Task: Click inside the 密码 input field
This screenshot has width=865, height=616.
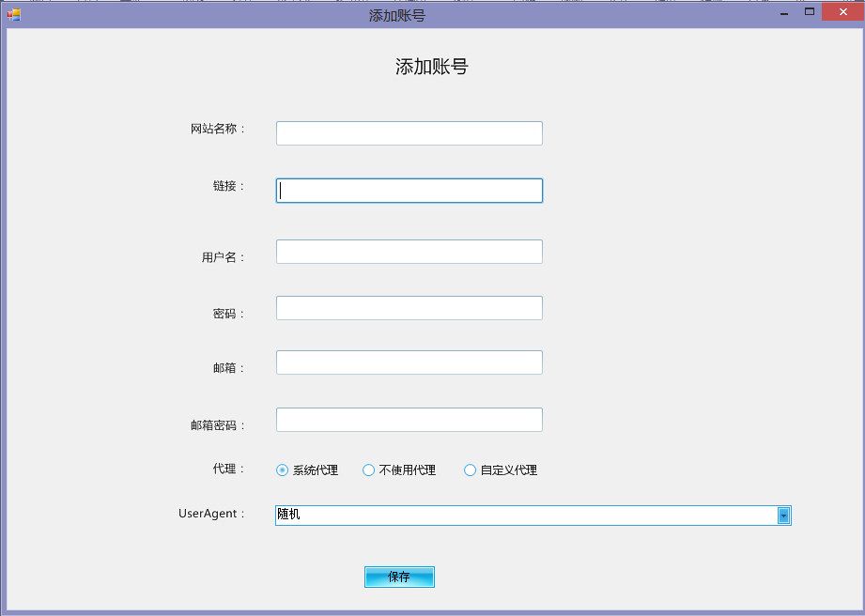Action: 409,307
